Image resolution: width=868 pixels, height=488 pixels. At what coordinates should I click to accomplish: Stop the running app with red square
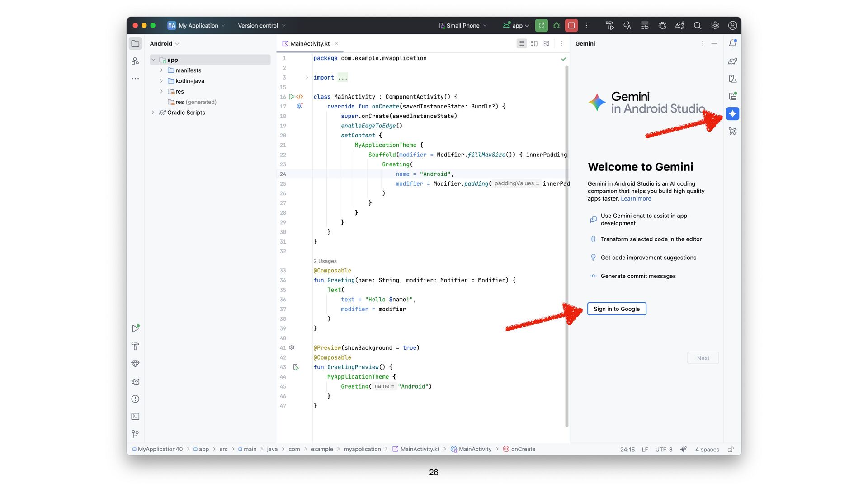coord(571,26)
